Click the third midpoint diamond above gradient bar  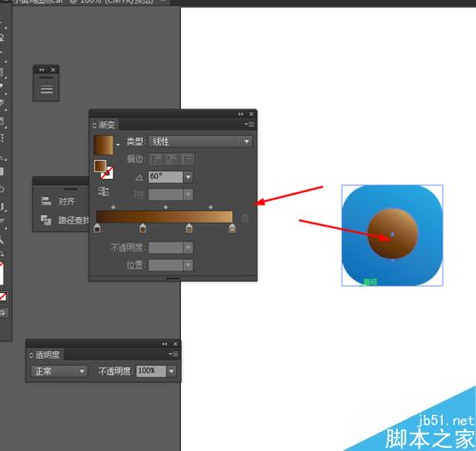[210, 207]
